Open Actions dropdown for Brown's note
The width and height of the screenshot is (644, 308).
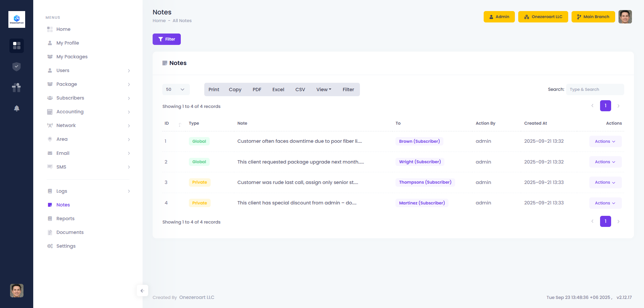(605, 141)
